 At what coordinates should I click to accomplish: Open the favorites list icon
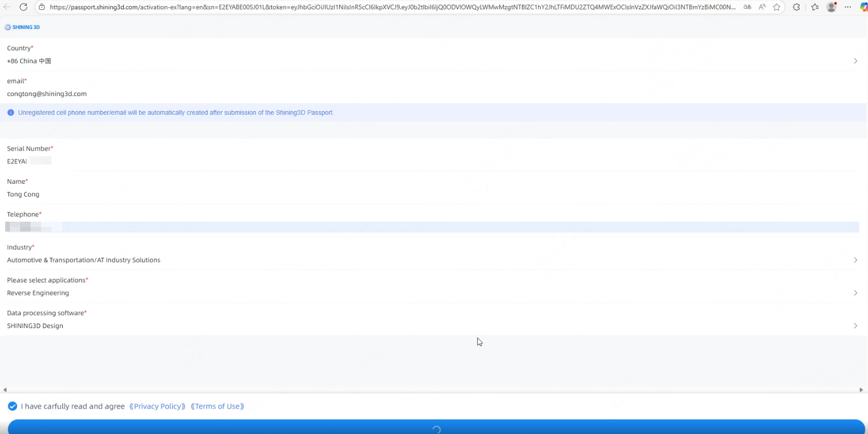815,7
